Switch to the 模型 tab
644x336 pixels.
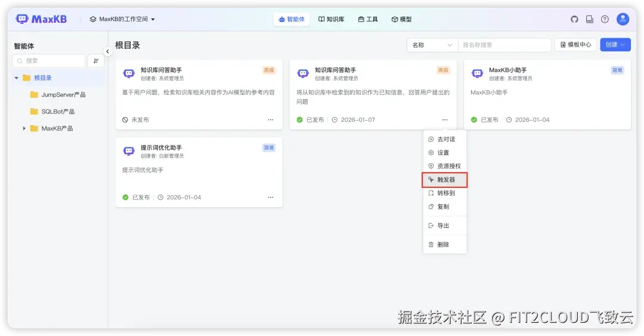click(401, 19)
